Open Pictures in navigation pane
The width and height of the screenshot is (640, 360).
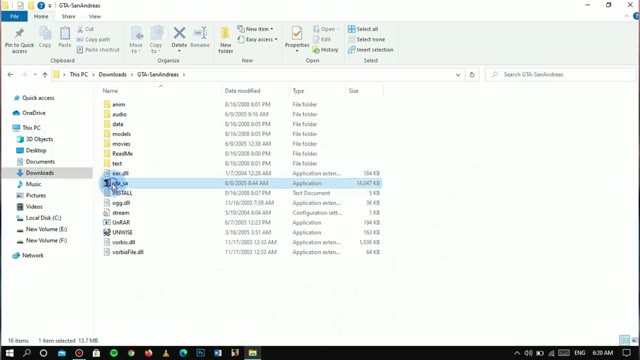31,195
